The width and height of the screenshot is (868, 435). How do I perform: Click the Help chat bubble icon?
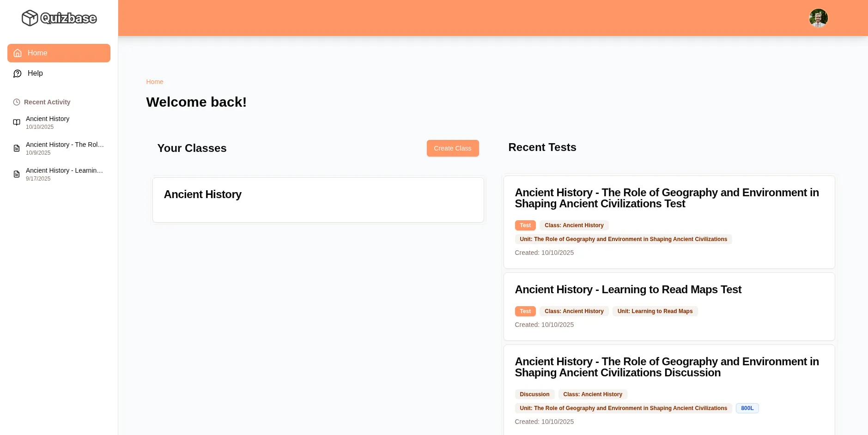(x=18, y=73)
